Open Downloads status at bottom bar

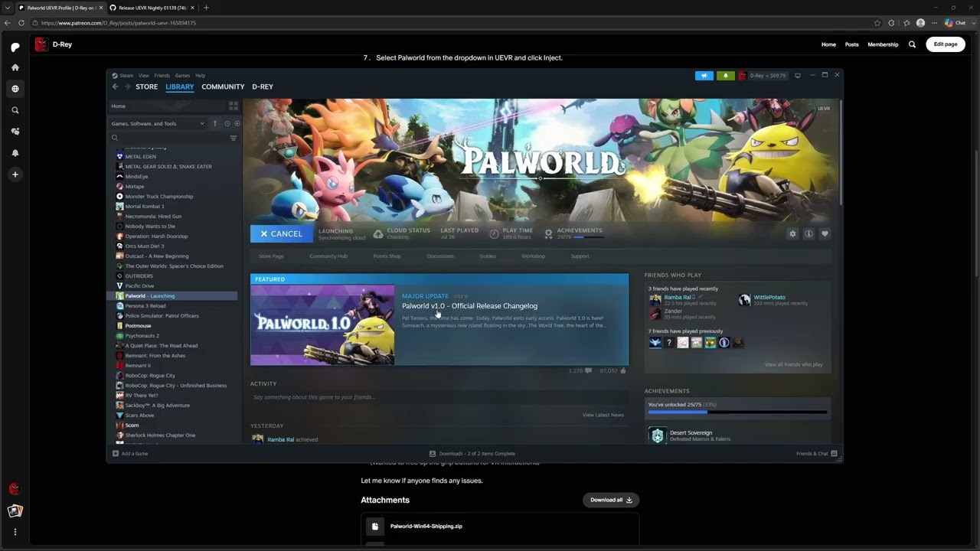(x=472, y=453)
